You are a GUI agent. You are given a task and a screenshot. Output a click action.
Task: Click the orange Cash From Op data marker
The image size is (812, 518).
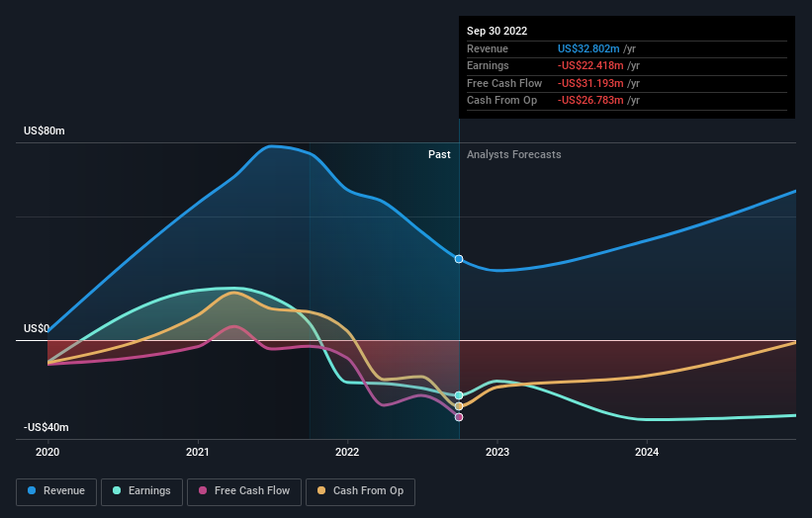point(459,406)
